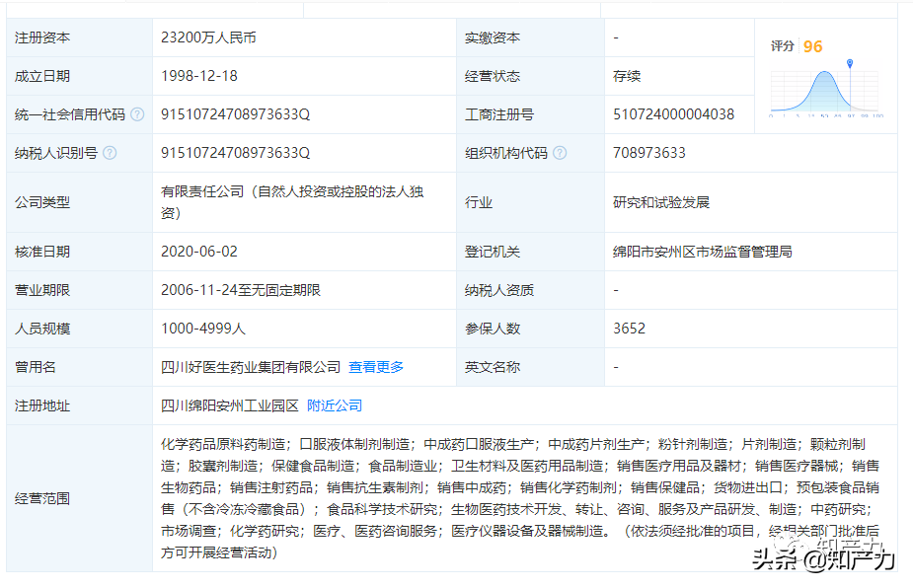The height and width of the screenshot is (588, 913).
Task: Select staff size 1000-4999人
Action: pos(203,329)
